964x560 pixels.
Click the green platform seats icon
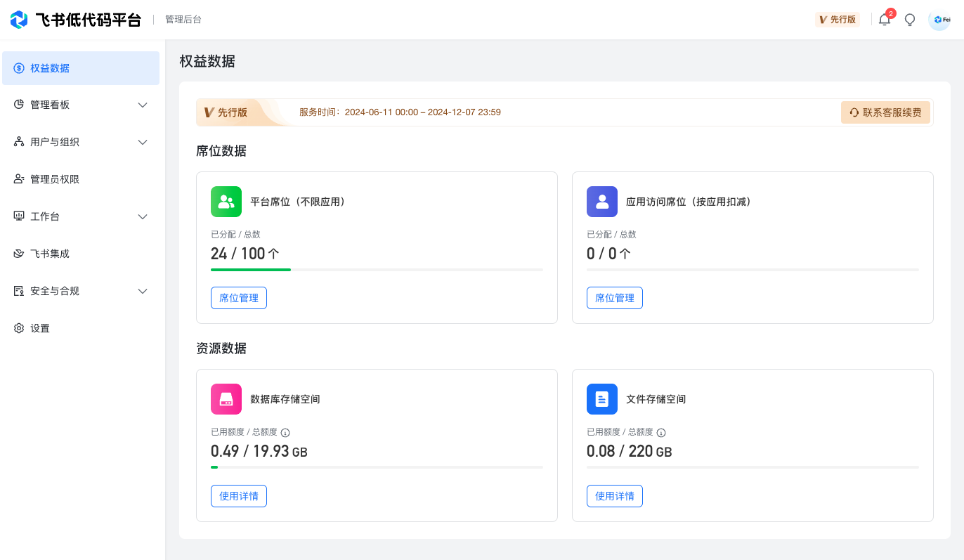pos(226,202)
